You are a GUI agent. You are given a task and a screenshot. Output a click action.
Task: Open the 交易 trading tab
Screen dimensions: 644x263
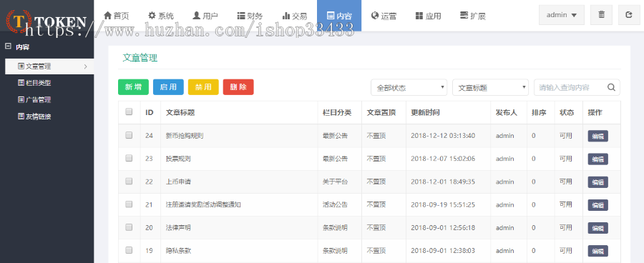[295, 16]
